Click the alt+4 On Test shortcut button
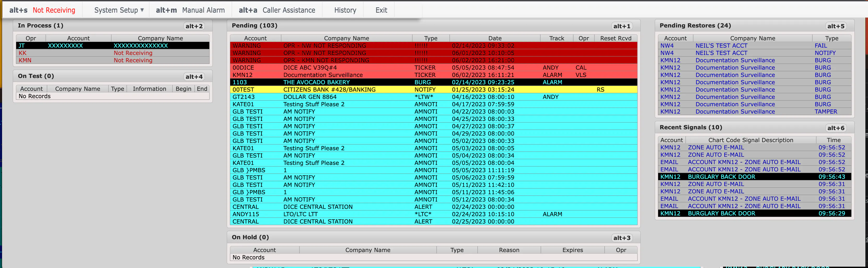This screenshot has width=868, height=268. pos(194,77)
